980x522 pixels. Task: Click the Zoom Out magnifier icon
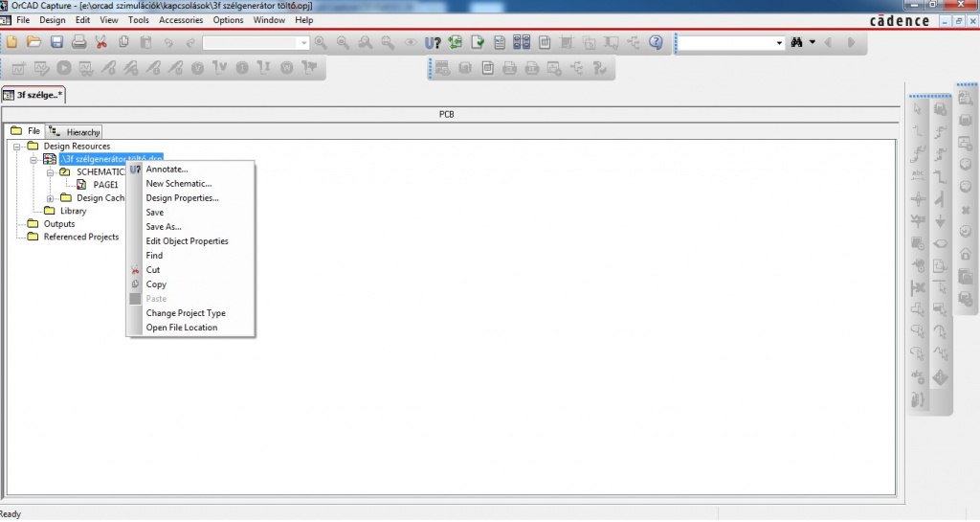[x=344, y=42]
